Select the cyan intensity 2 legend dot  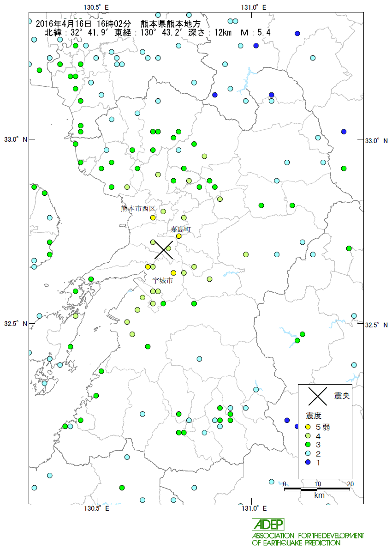pos(308,454)
